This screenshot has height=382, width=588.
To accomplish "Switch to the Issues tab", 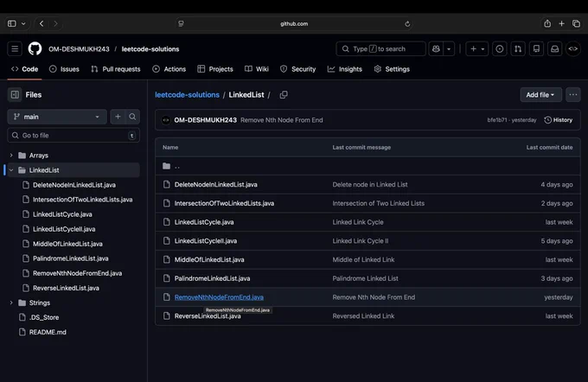I will (65, 69).
